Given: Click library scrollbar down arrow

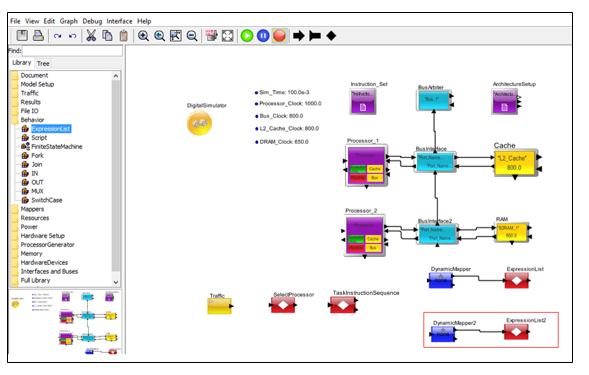Looking at the screenshot, I should tap(116, 282).
